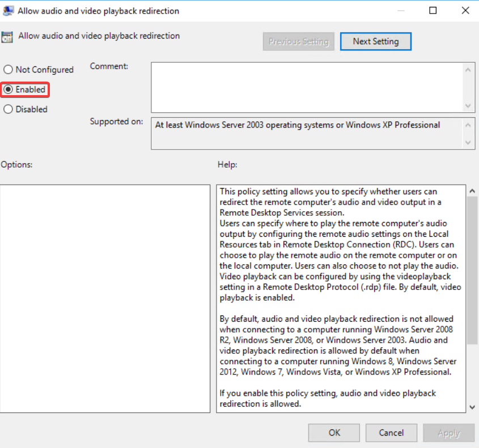
Task: Click the Next Setting button
Action: point(375,41)
